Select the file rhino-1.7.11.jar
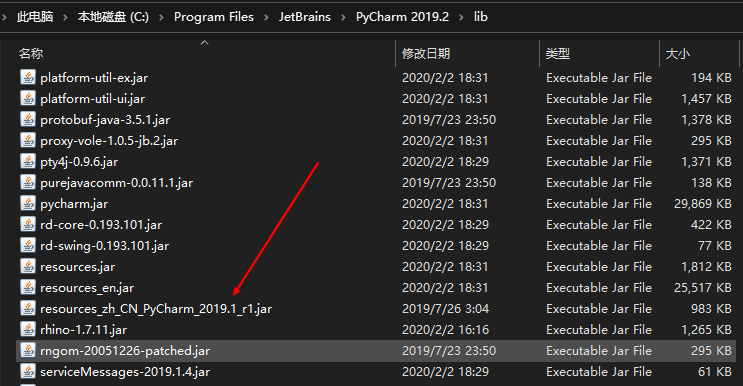The image size is (743, 386). tap(83, 330)
